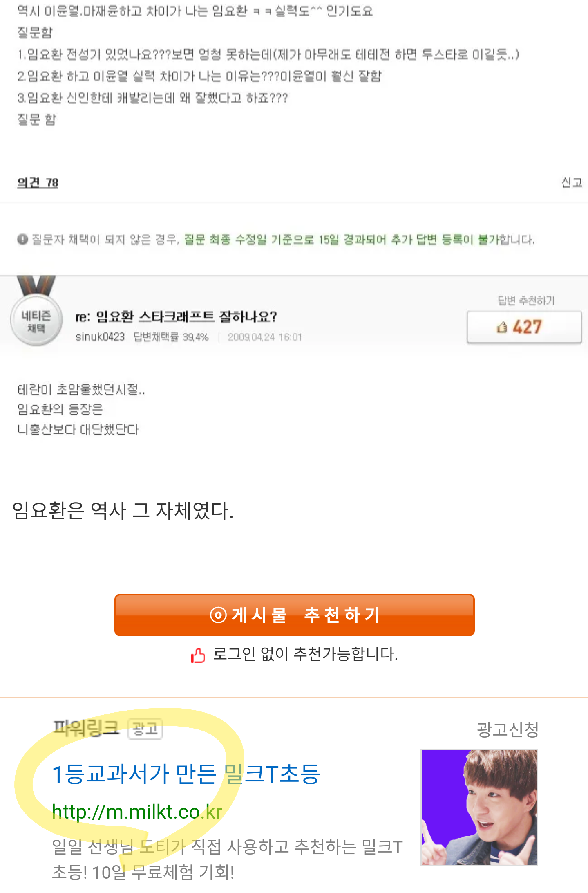Open the sinuk0423 user profile name
The height and width of the screenshot is (893, 588).
click(x=100, y=337)
